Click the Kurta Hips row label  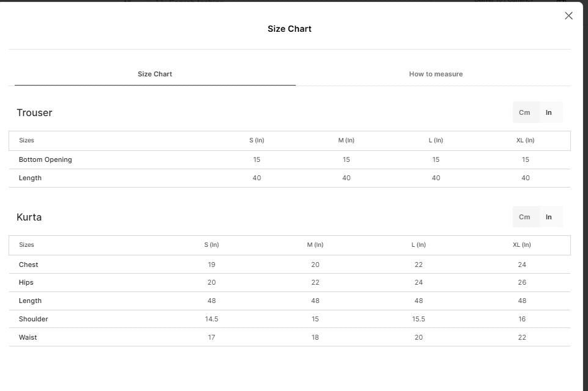(26, 282)
